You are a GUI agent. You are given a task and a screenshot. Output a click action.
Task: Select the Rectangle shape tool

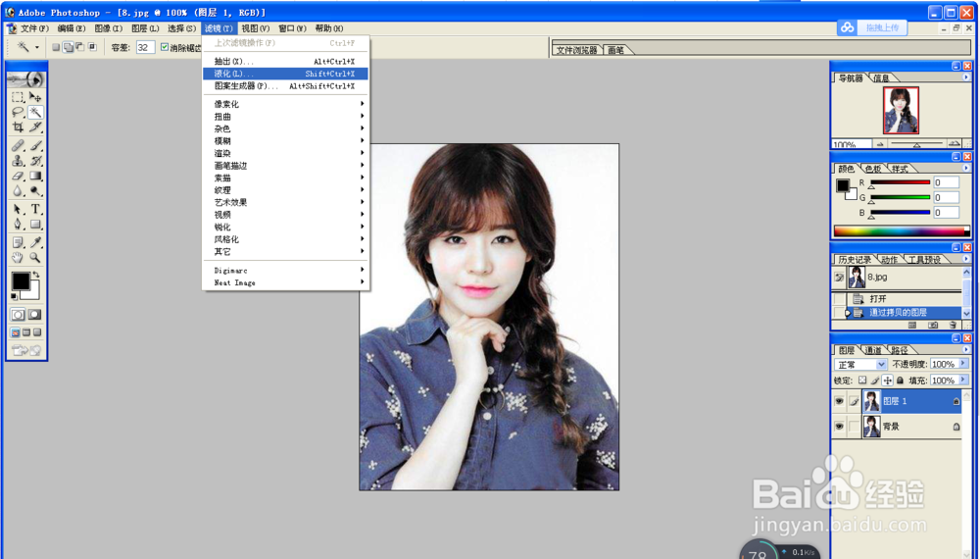(x=35, y=224)
